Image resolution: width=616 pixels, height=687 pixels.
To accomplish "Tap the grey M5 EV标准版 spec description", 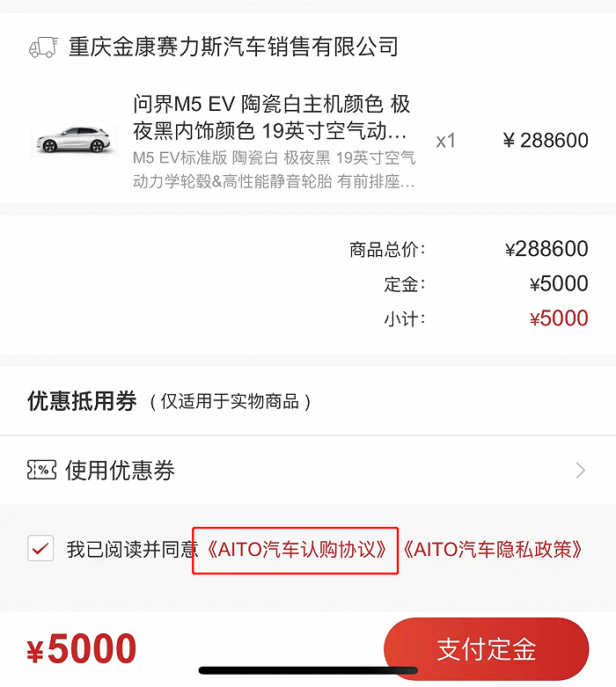I will 274,170.
